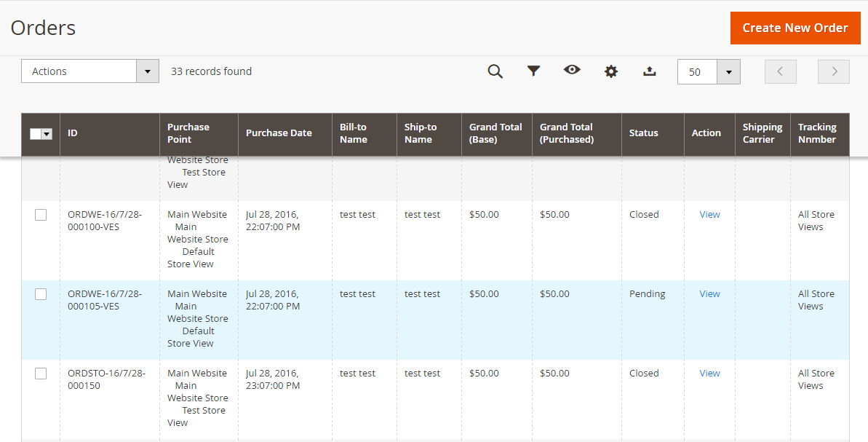The image size is (868, 442).
Task: Sort orders by the Status column header
Action: coord(643,133)
